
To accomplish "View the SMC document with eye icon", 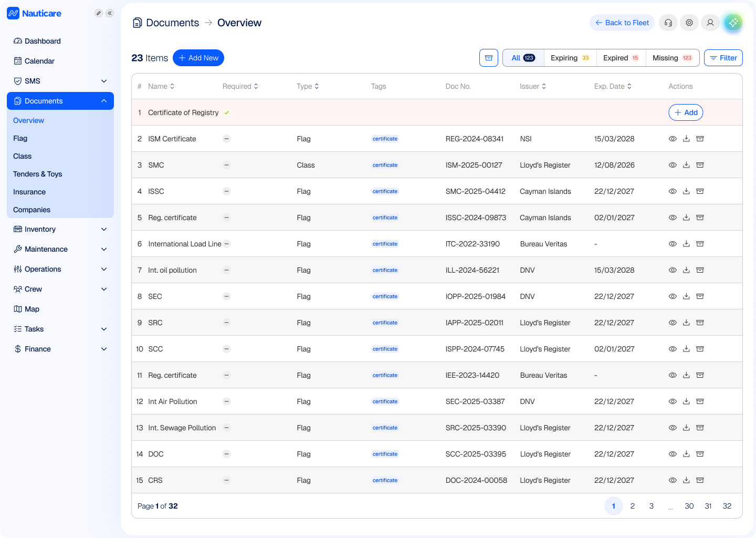I will pos(673,165).
